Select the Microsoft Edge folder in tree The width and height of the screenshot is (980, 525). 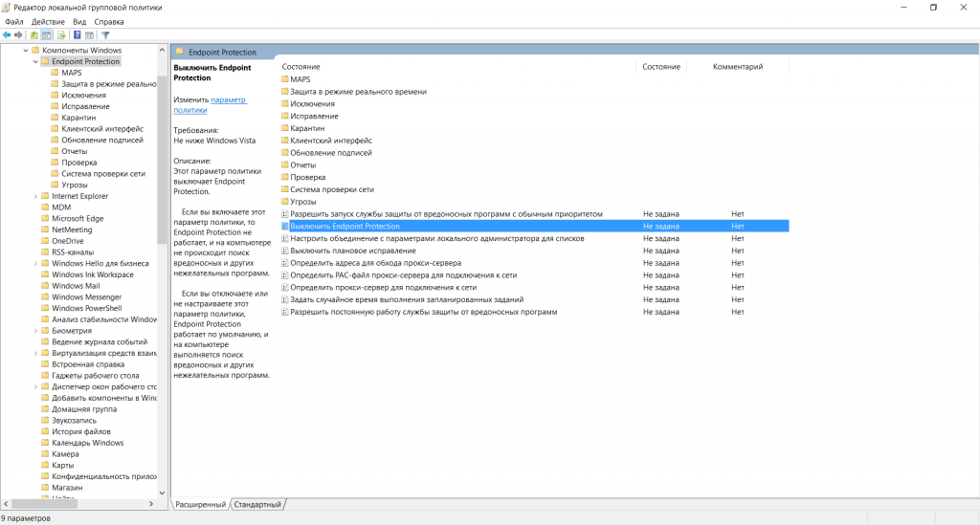coord(78,218)
